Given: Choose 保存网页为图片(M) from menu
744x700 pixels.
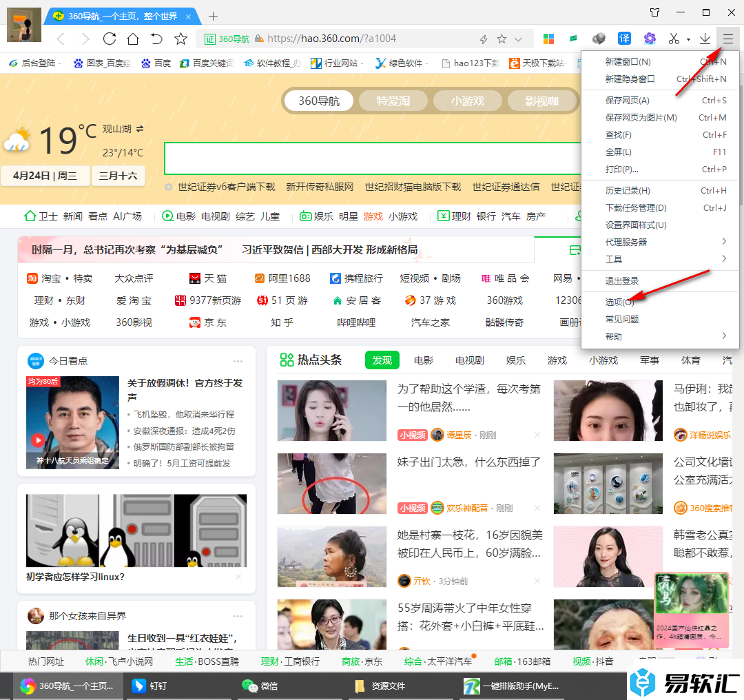Looking at the screenshot, I should [x=661, y=117].
